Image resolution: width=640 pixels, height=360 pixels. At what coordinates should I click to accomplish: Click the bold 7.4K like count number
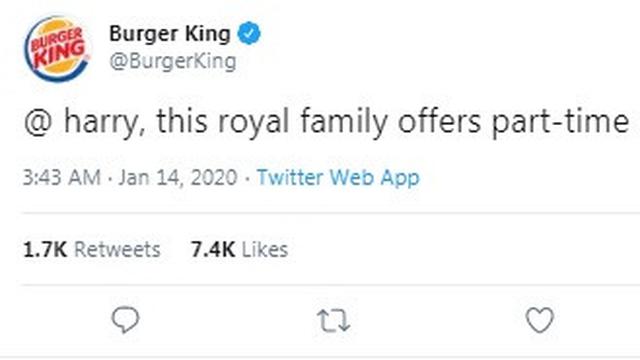[x=213, y=249]
